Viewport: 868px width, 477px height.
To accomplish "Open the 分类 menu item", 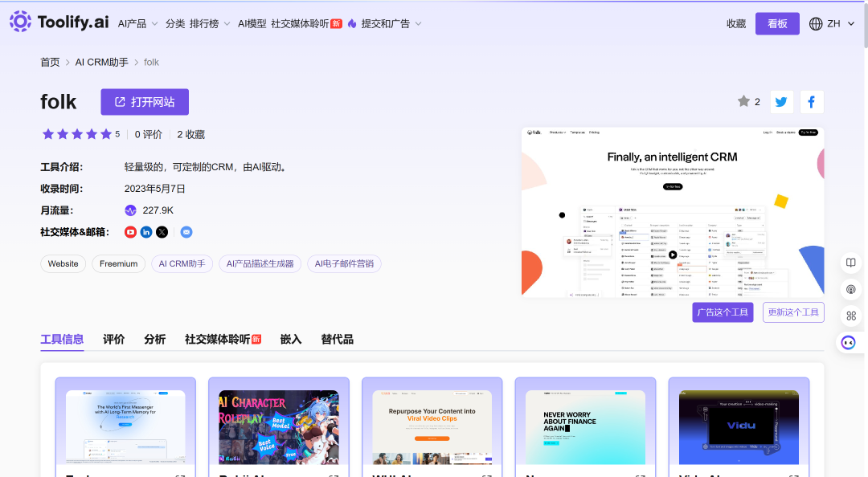I will [175, 24].
